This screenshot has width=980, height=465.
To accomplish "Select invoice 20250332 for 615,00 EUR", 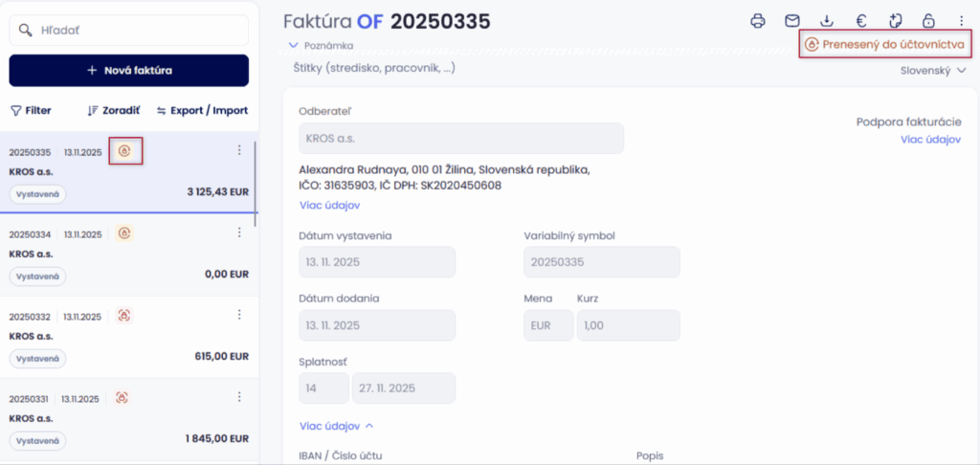I will (129, 337).
